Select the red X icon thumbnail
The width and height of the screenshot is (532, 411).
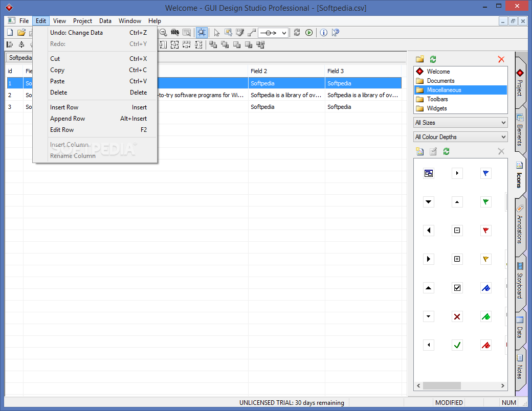[457, 316]
